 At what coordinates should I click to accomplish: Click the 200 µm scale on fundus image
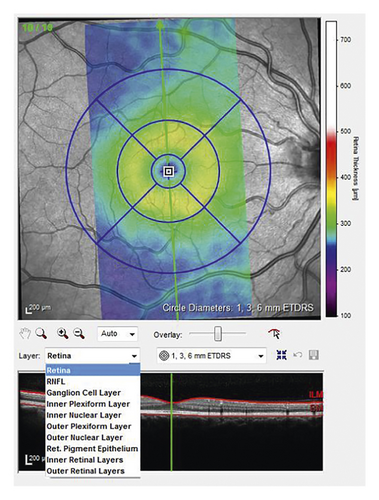(38, 308)
